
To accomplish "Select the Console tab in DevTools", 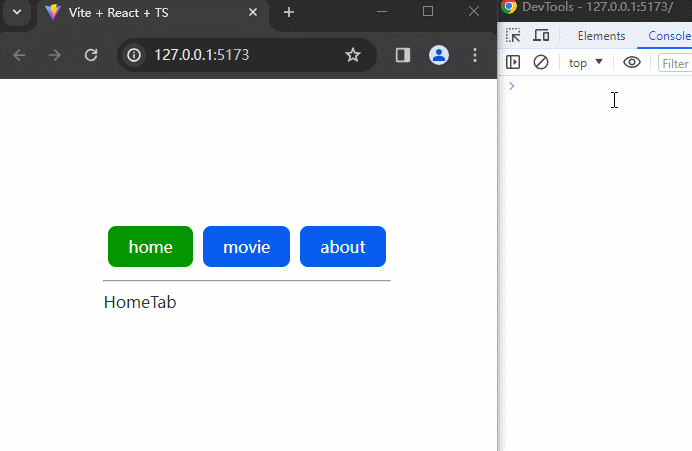I will point(668,36).
